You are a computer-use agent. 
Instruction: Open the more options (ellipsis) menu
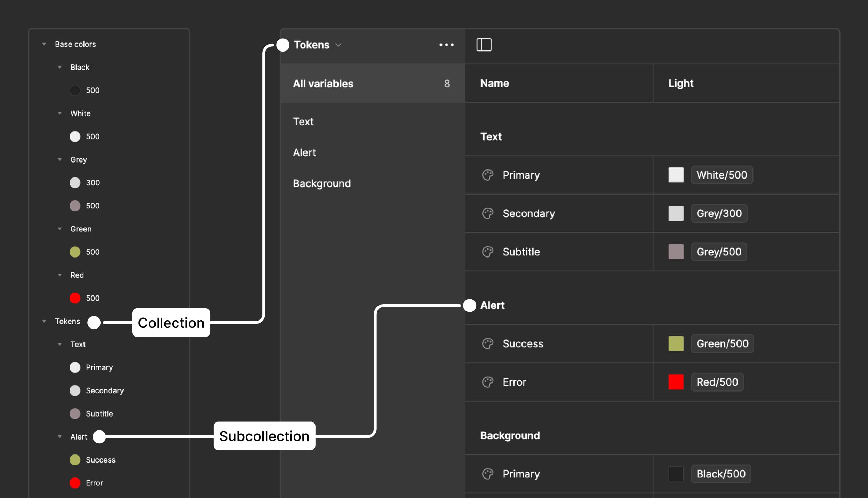click(x=446, y=45)
